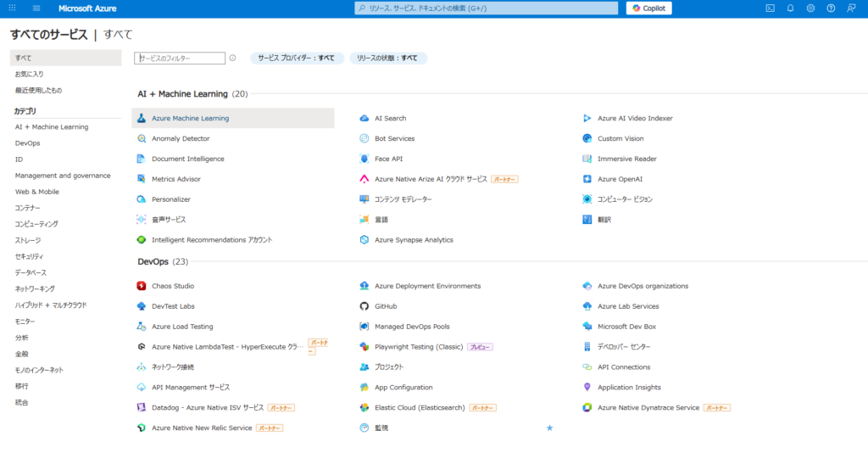Focus the top global search bar
The width and height of the screenshot is (868, 453).
tap(486, 8)
